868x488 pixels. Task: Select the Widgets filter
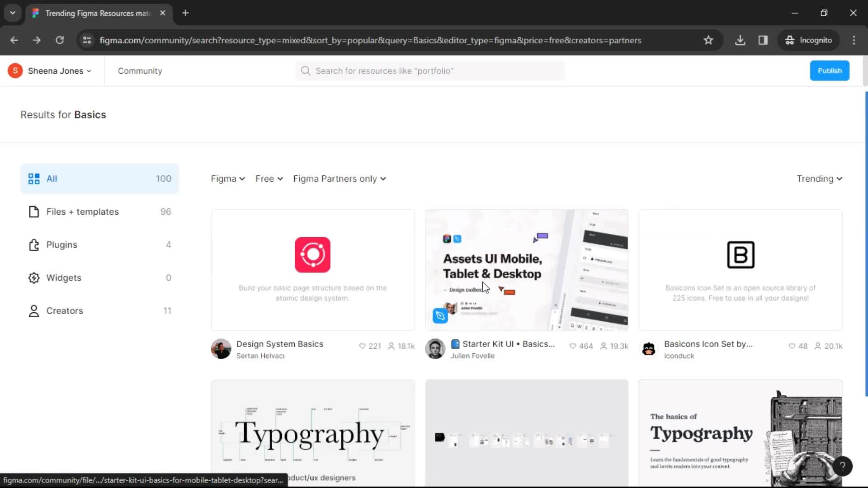pyautogui.click(x=99, y=277)
